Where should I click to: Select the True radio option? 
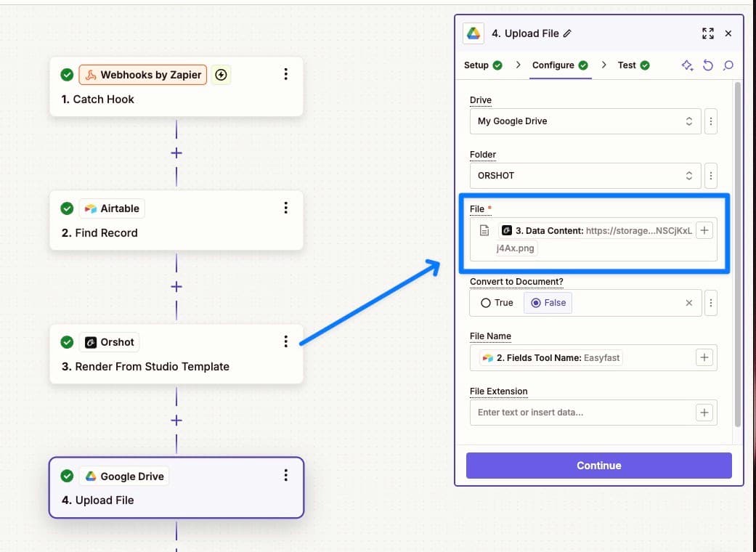497,303
